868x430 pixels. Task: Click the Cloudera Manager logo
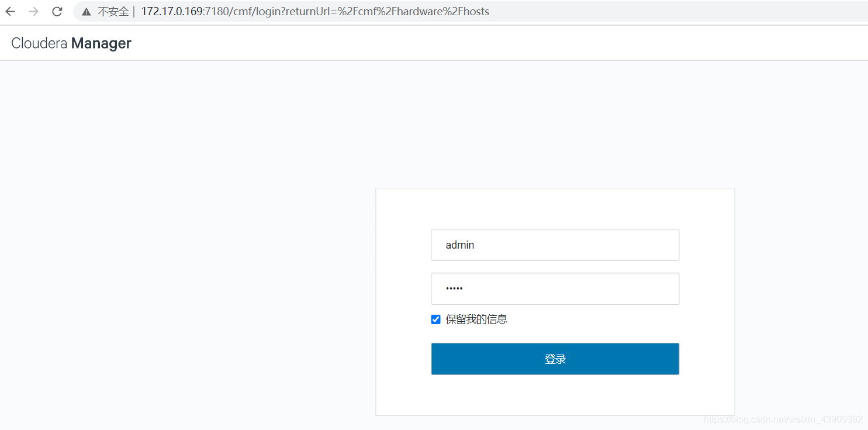click(71, 43)
